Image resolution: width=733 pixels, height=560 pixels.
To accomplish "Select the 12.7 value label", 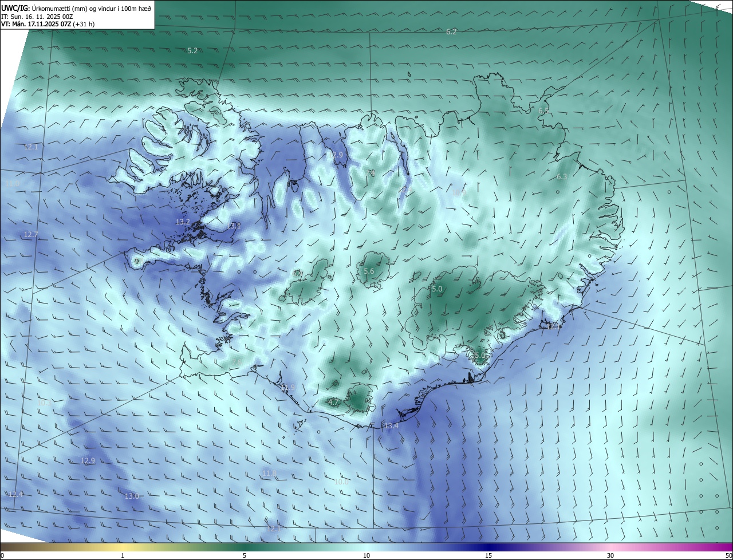I will [30, 234].
